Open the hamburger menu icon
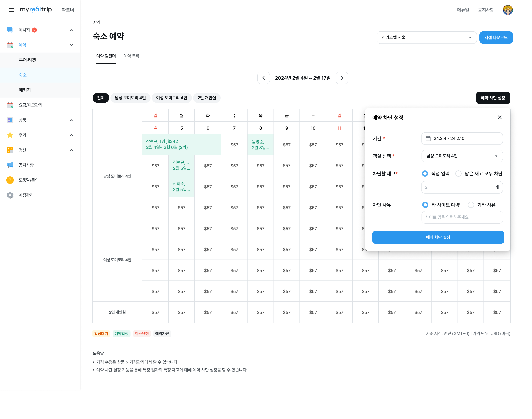Viewport: 532px width, 419px height. point(12,10)
